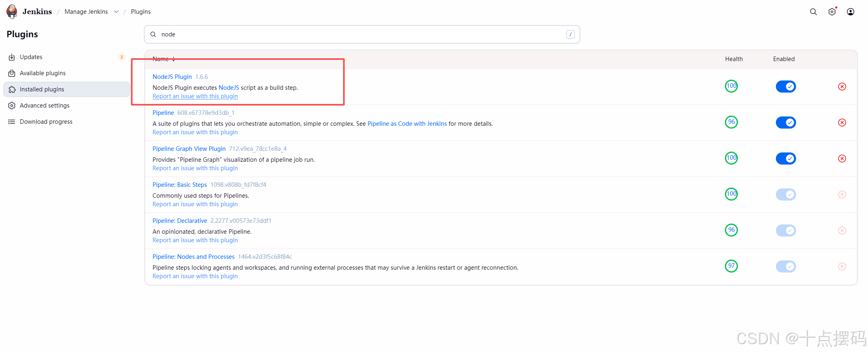View health score 96 of Pipeline plugin
This screenshot has width=868, height=353.
731,122
